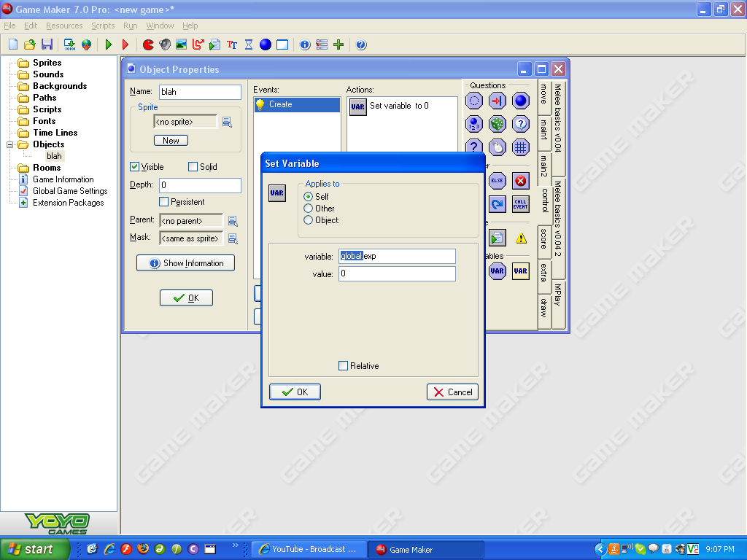Screen dimensions: 747x560
Task: Open the Run menu
Action: click(130, 26)
